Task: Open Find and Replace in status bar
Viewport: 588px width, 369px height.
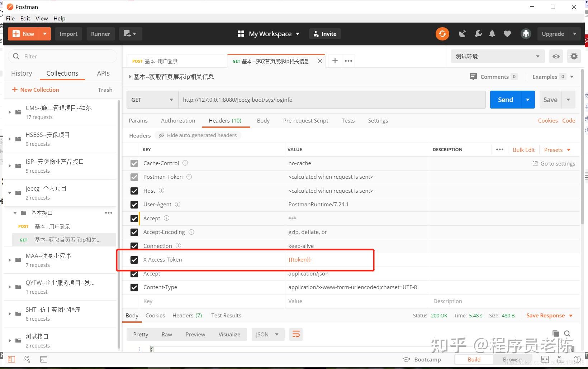Action: [x=27, y=359]
